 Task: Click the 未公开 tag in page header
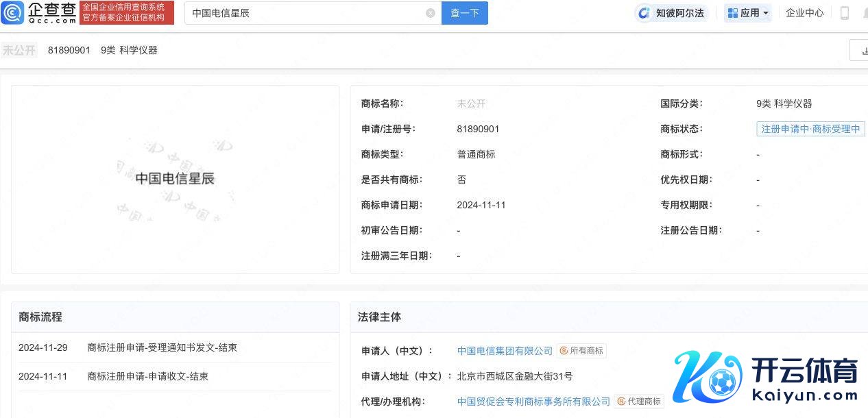pyautogui.click(x=19, y=50)
